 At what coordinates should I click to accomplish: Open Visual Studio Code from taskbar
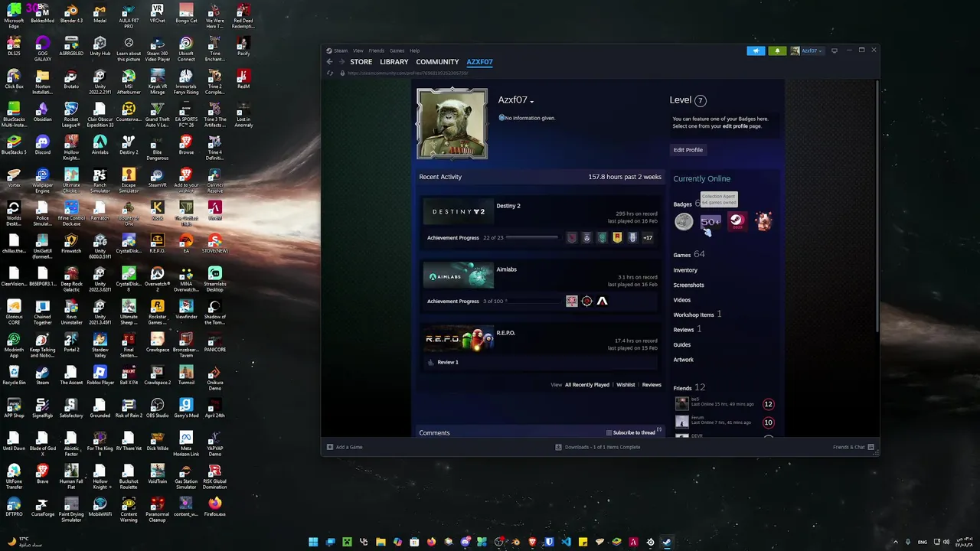(566, 542)
